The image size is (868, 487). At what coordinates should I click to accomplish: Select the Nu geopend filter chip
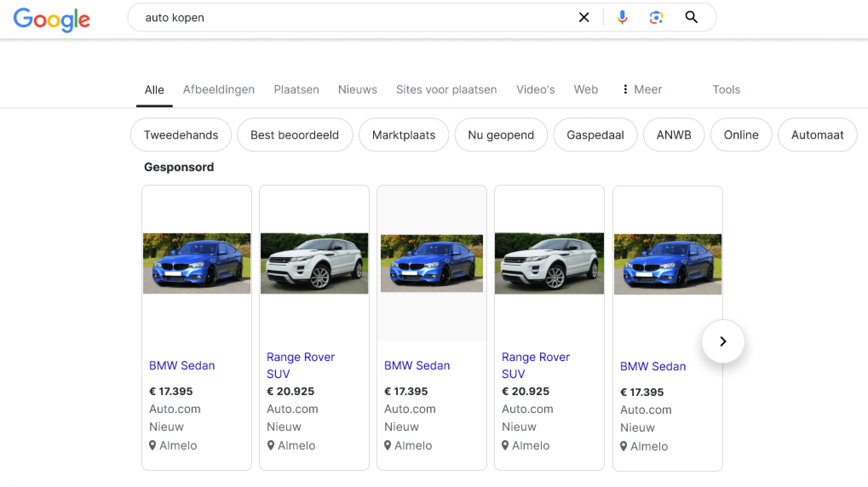click(x=501, y=135)
